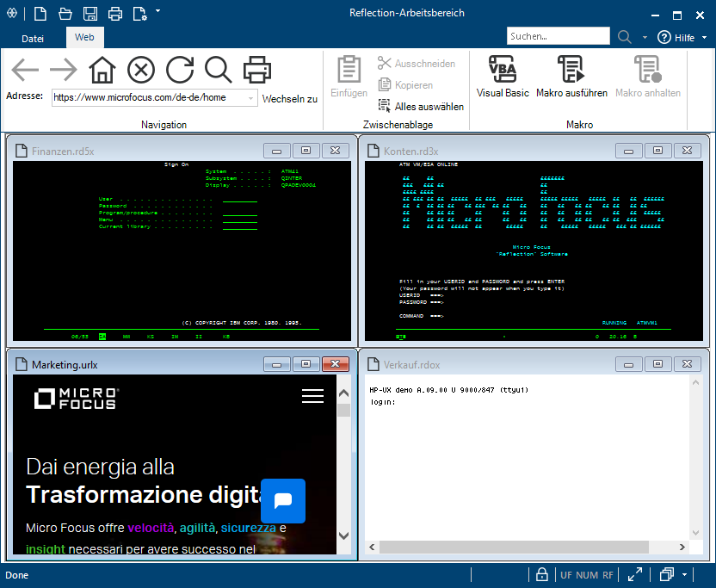
Task: Select the Verkauf.rdox window title
Action: click(412, 364)
